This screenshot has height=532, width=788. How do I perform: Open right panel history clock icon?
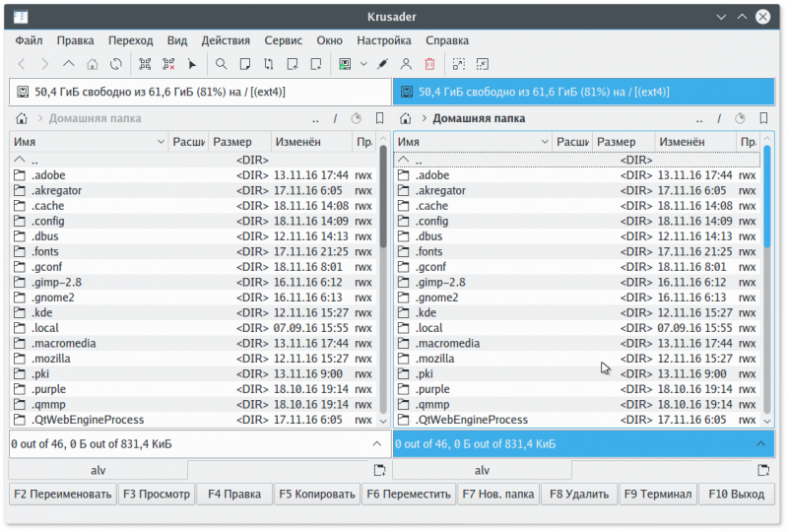740,118
